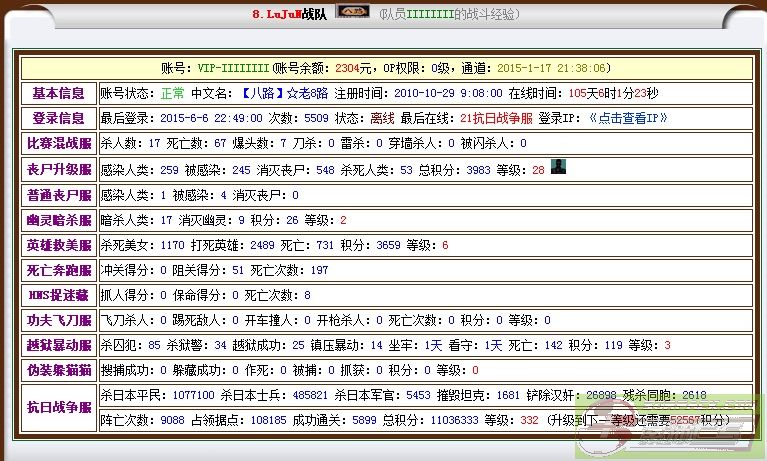This screenshot has height=461, width=767.
Task: Select the 比赛混战服 server row
Action: pos(58,144)
